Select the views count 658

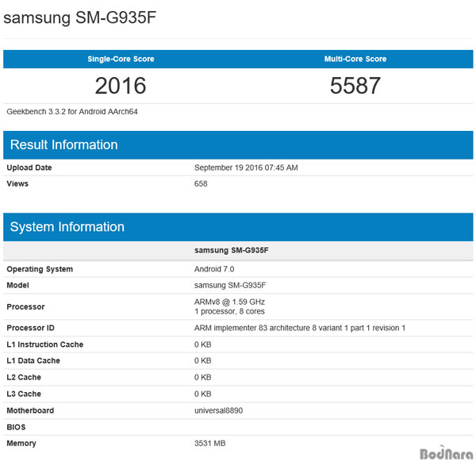201,183
